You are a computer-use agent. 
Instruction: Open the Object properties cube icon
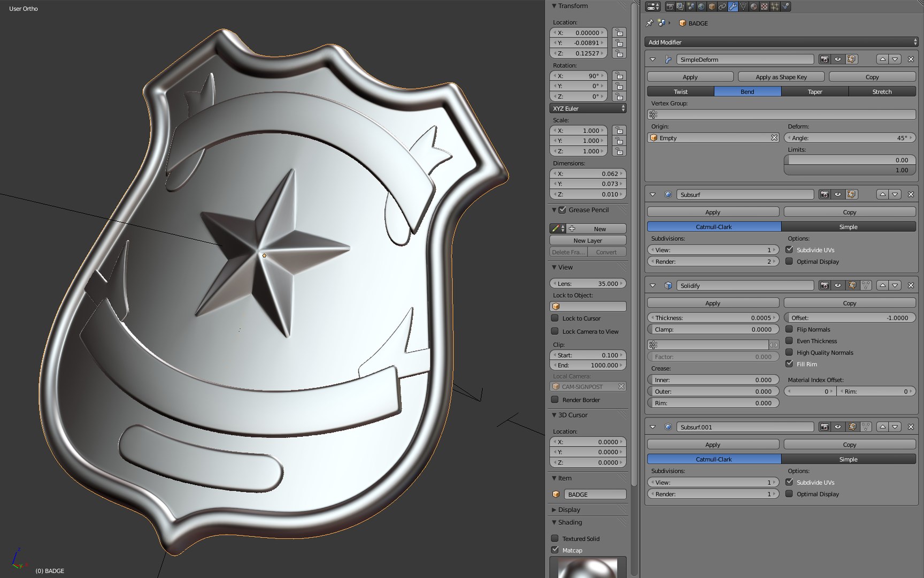point(712,6)
